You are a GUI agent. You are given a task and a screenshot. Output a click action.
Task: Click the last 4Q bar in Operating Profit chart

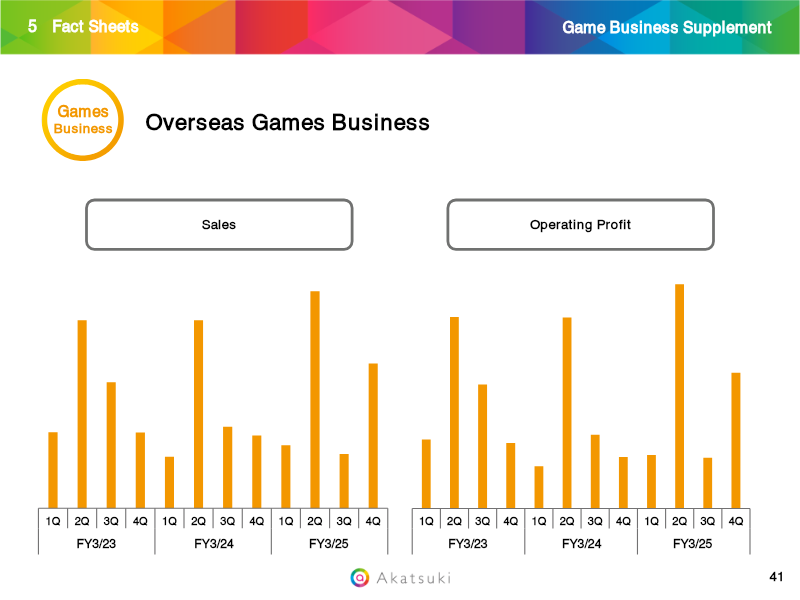[736, 440]
